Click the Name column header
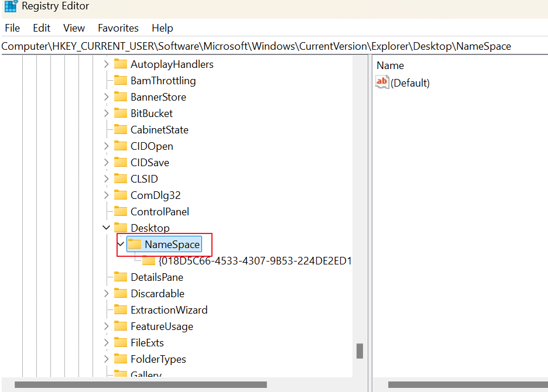Screen dimensions: 548x392 point(391,66)
